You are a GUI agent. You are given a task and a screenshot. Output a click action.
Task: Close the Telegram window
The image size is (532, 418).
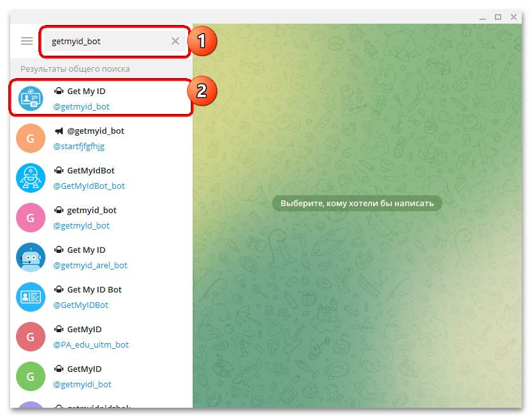513,17
